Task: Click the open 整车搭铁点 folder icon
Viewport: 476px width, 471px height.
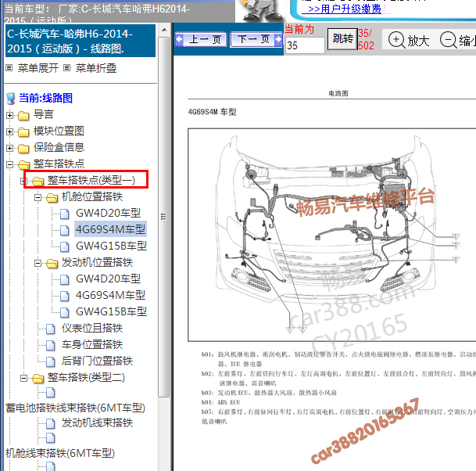Action: [x=23, y=165]
